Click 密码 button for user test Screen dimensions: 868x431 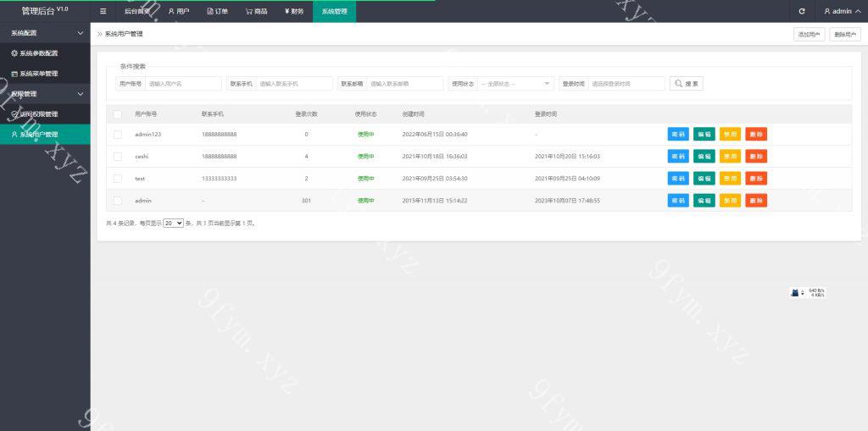tap(678, 178)
